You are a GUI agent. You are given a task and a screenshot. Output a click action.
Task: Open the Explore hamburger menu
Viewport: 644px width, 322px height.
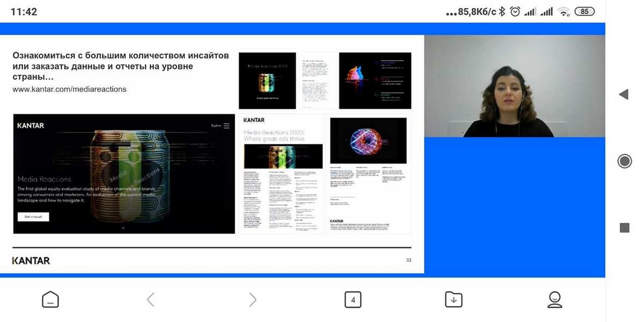[x=226, y=126]
